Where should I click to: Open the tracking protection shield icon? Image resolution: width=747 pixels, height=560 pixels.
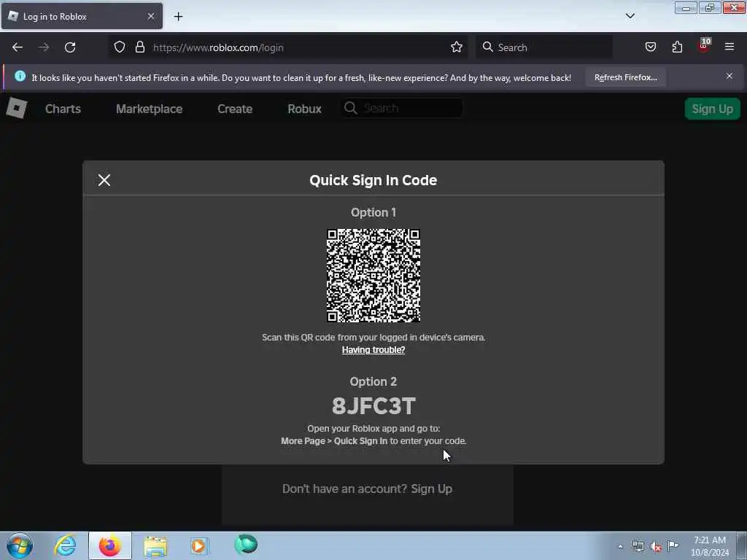120,47
